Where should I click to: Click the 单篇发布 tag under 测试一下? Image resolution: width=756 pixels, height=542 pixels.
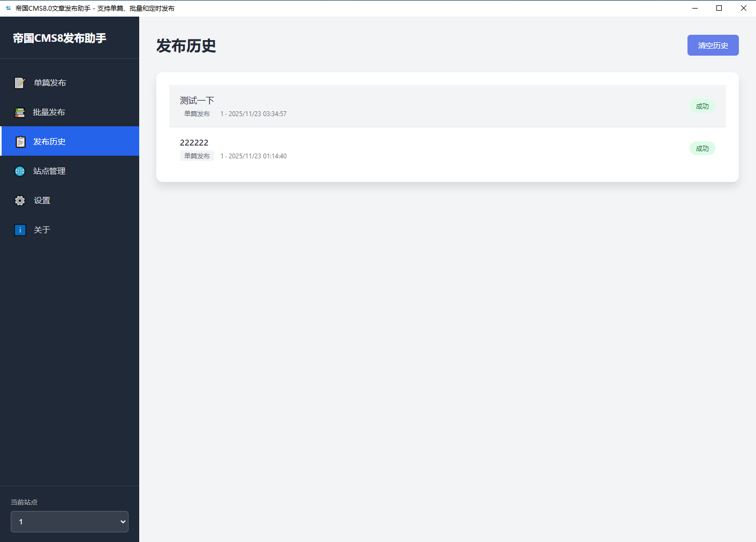[197, 114]
